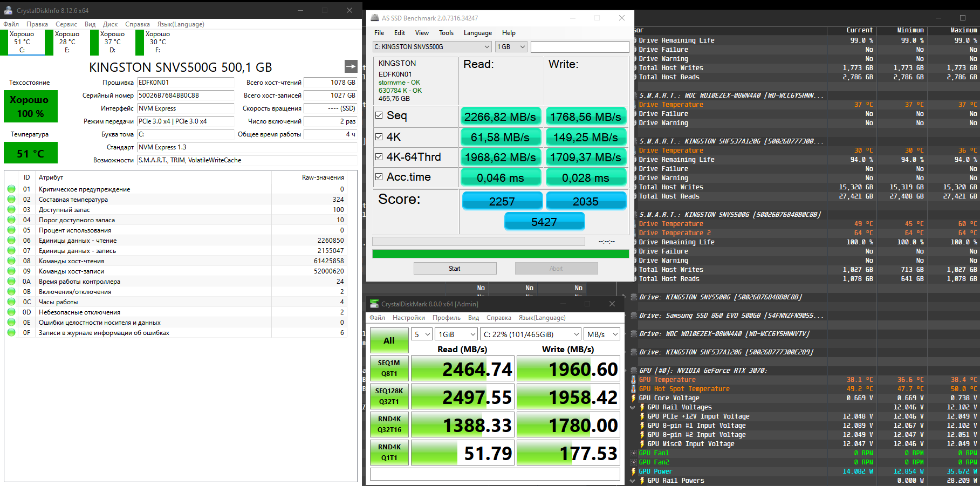Click the Maximum column header in the sensor list
Image resolution: width=980 pixels, height=486 pixels.
963,30
